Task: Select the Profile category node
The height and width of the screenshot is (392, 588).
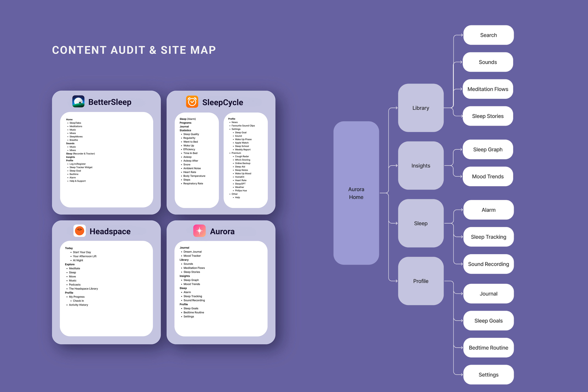Action: coord(420,281)
